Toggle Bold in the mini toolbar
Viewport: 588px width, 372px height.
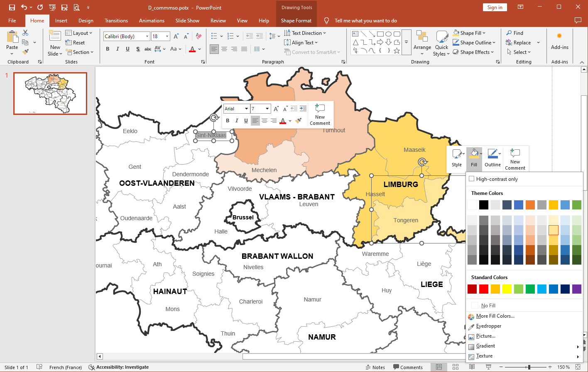[228, 120]
